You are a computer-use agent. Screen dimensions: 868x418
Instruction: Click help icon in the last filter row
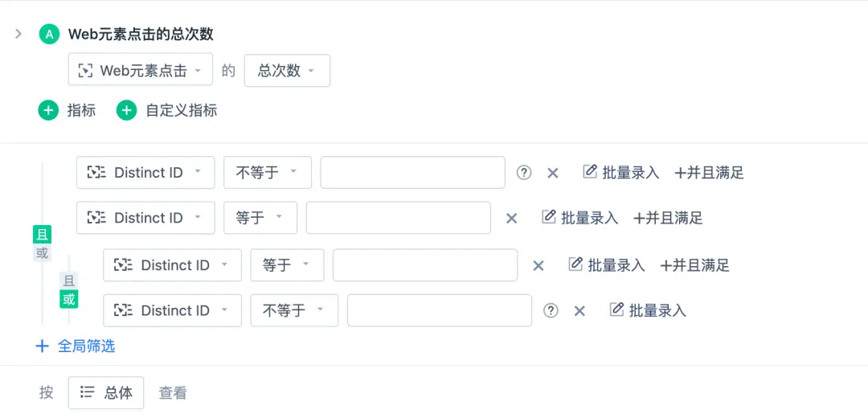551,310
